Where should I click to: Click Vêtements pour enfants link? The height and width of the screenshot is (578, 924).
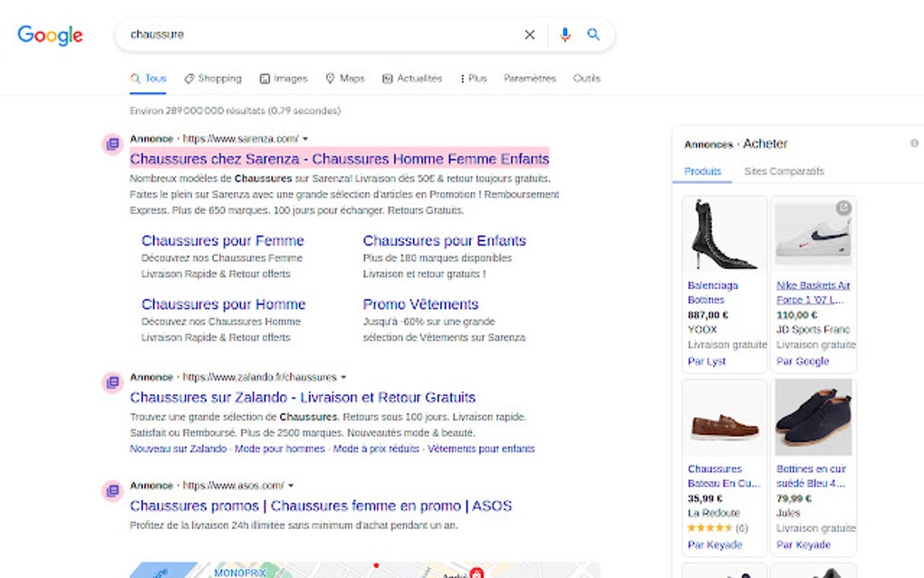click(481, 448)
